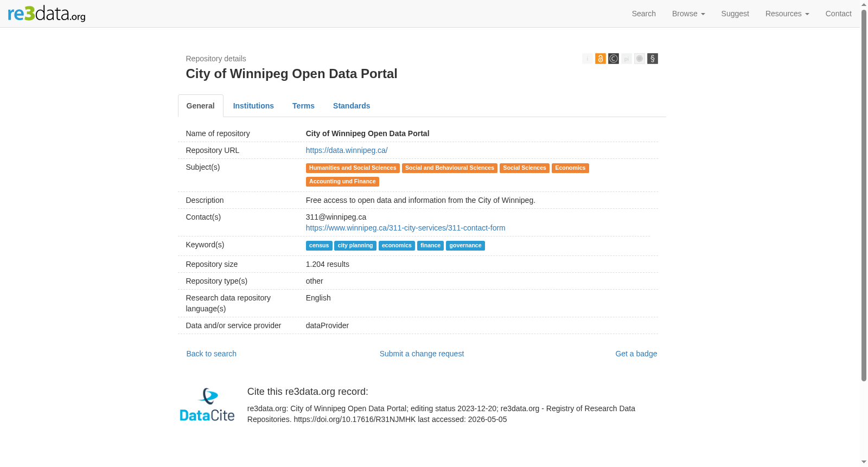The height and width of the screenshot is (467, 868).
Task: Click the 'English' language value
Action: pos(318,298)
